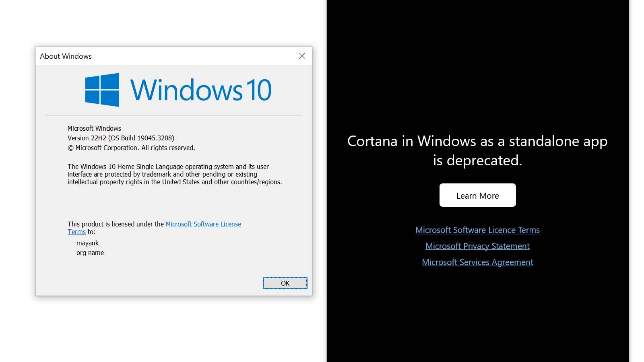Image resolution: width=644 pixels, height=362 pixels.
Task: Click the OK button in About Windows
Action: 285,283
